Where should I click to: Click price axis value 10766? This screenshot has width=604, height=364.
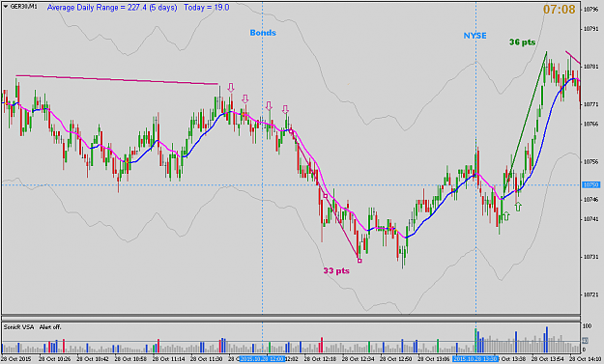point(590,124)
